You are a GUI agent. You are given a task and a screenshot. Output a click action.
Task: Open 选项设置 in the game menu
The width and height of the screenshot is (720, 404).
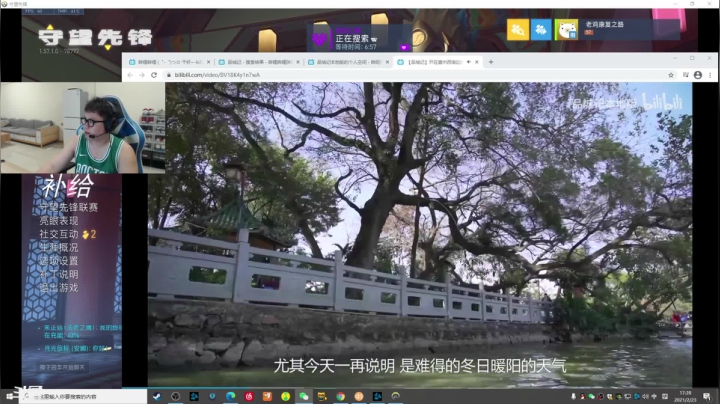pos(59,261)
